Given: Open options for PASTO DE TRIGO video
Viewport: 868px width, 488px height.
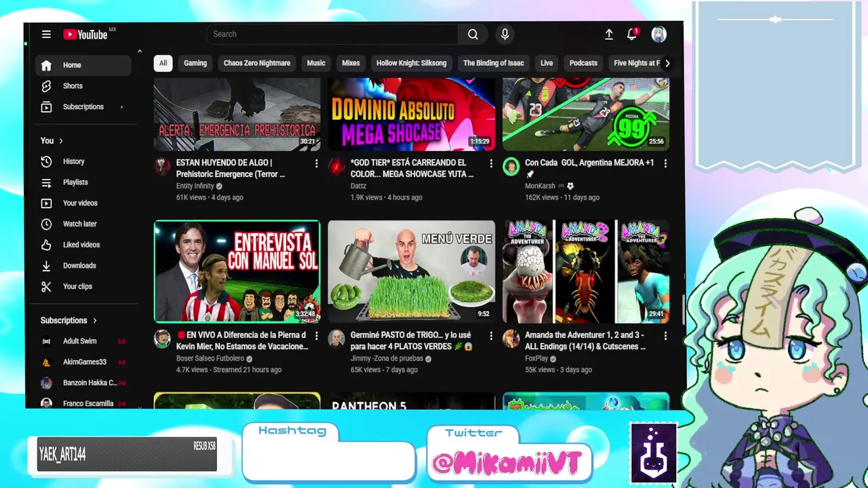Looking at the screenshot, I should pyautogui.click(x=490, y=335).
